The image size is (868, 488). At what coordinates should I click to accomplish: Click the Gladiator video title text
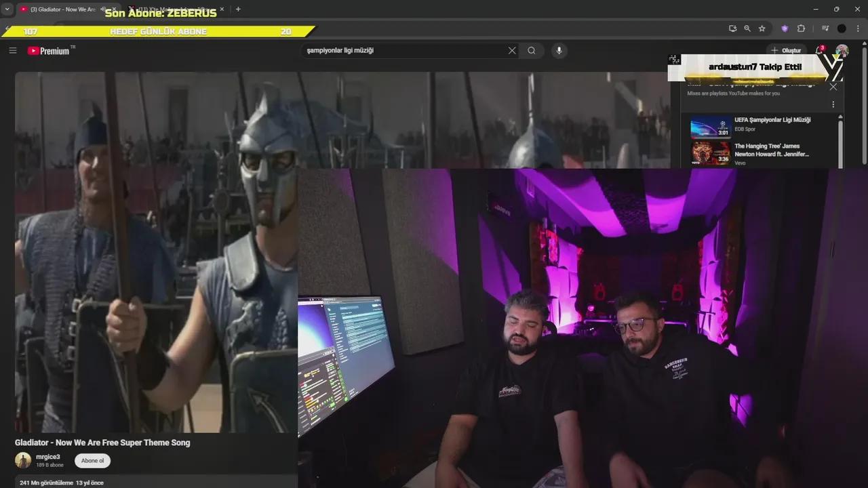coord(102,443)
